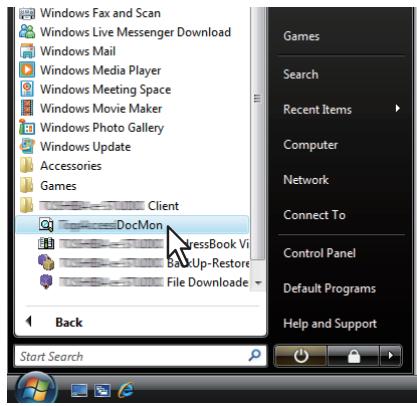The height and width of the screenshot is (406, 417).
Task: Click the Windows Meeting Space icon
Action: pyautogui.click(x=27, y=89)
